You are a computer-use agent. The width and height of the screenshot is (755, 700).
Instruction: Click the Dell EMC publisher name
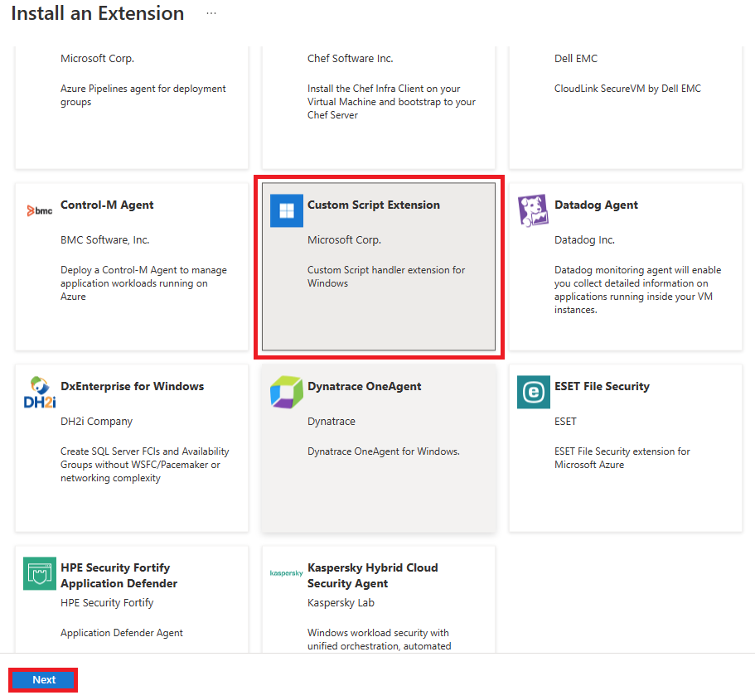(x=576, y=59)
